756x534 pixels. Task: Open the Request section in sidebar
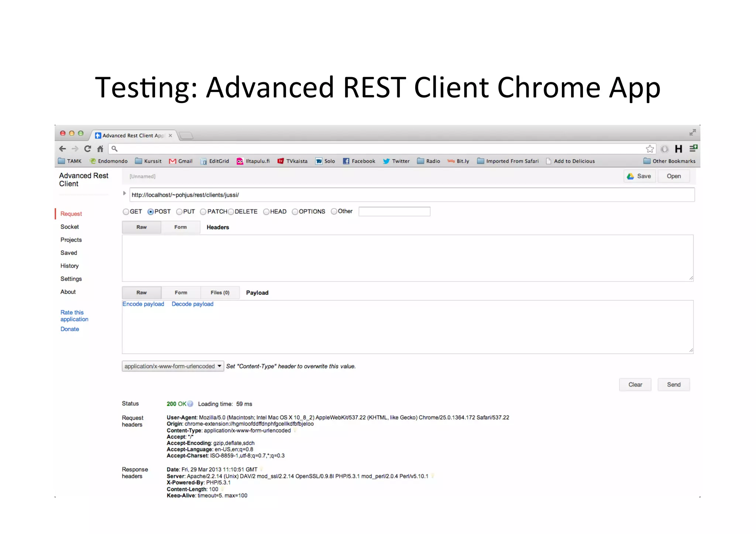tap(71, 214)
